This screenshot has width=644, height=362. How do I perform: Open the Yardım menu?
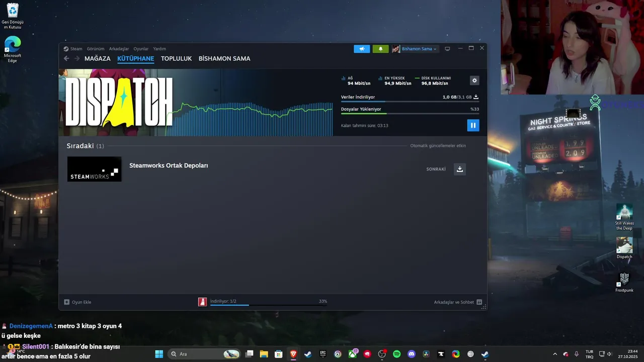point(159,49)
